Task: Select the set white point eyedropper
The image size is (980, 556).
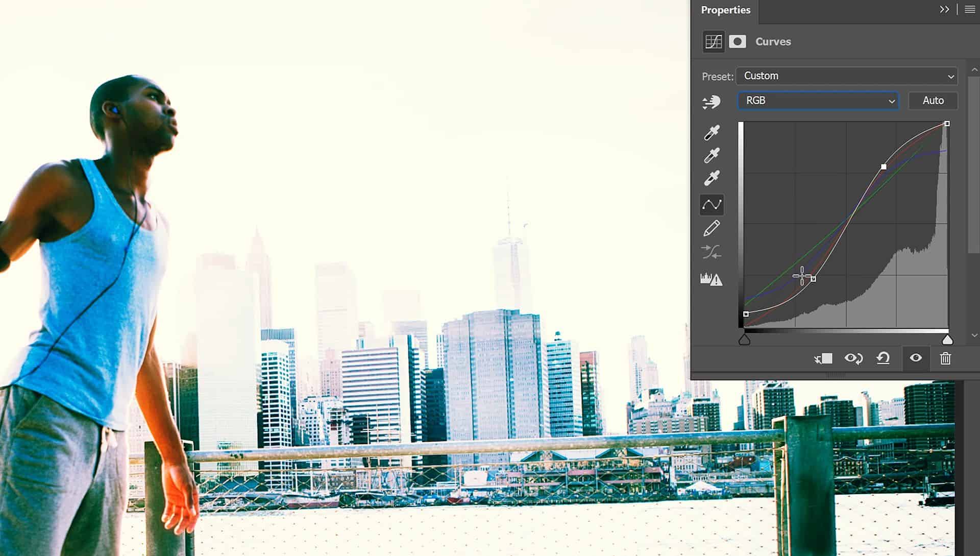Action: [712, 178]
